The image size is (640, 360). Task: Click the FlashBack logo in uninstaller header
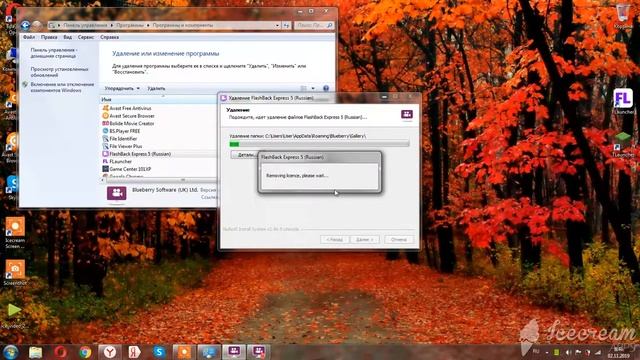[x=407, y=115]
